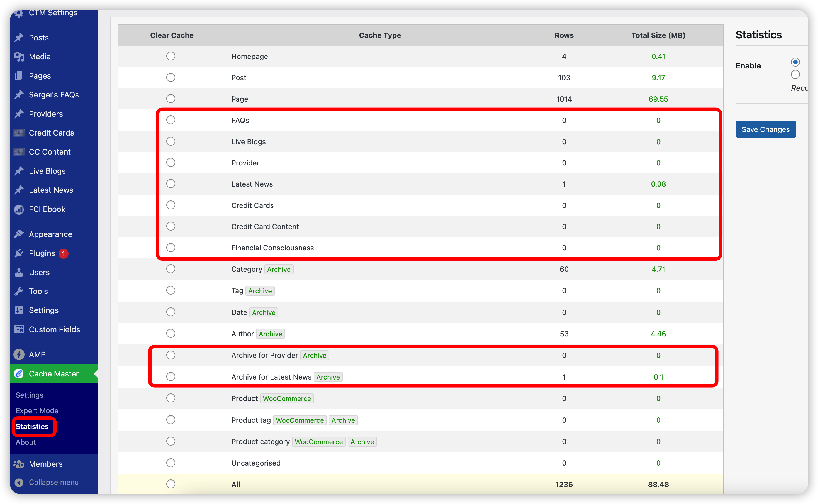Click the AMP lightning bolt icon

click(x=19, y=354)
